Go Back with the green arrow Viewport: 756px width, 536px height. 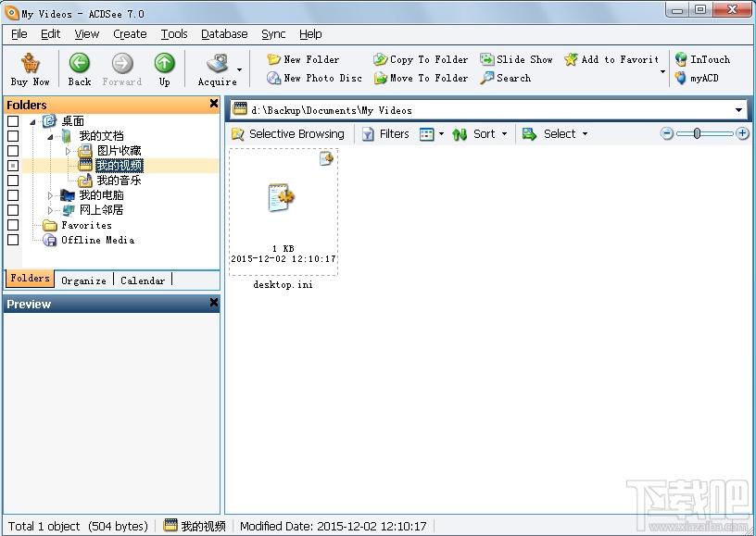click(80, 63)
